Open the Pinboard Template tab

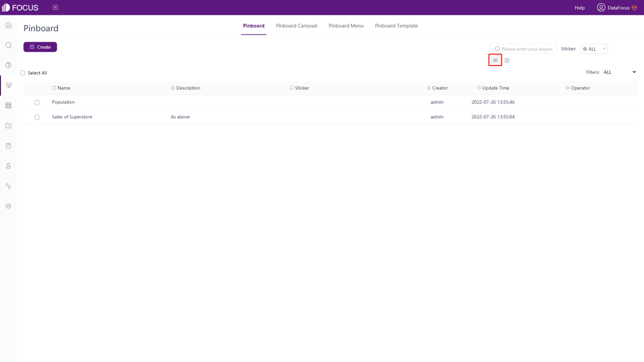coord(396,26)
